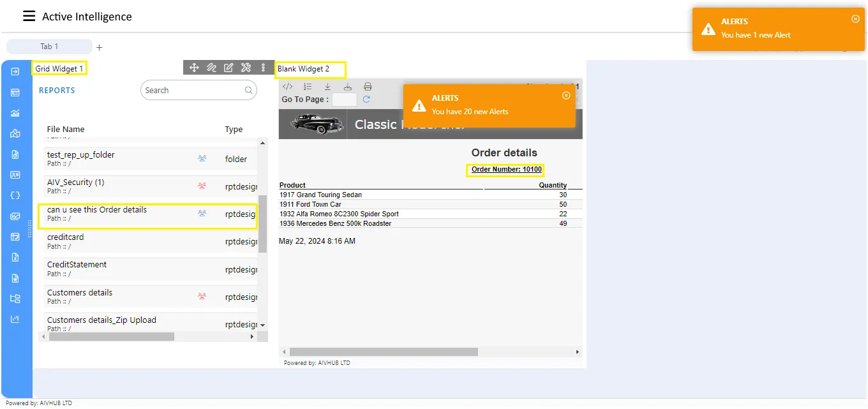Open the sidebar ID card icon
Image resolution: width=868 pixels, height=409 pixels.
click(15, 175)
